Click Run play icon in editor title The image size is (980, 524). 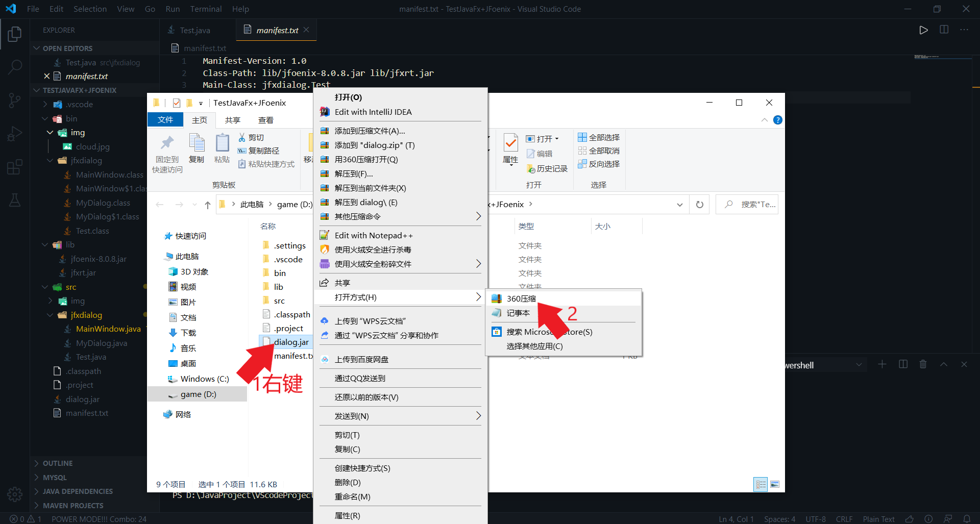tap(923, 30)
